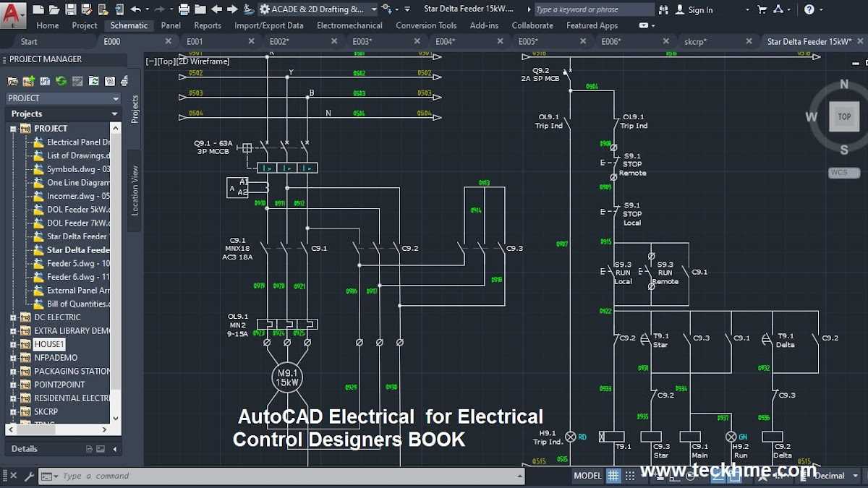Toggle the drawing grid display in status bar
868x488 pixels.
613,476
